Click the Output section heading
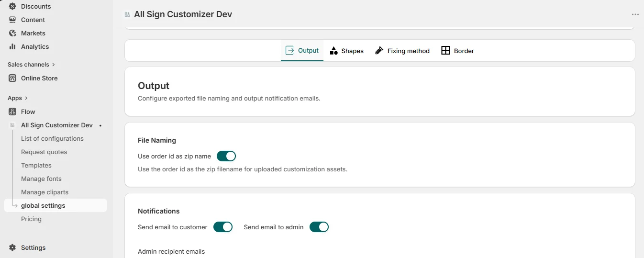 (154, 86)
